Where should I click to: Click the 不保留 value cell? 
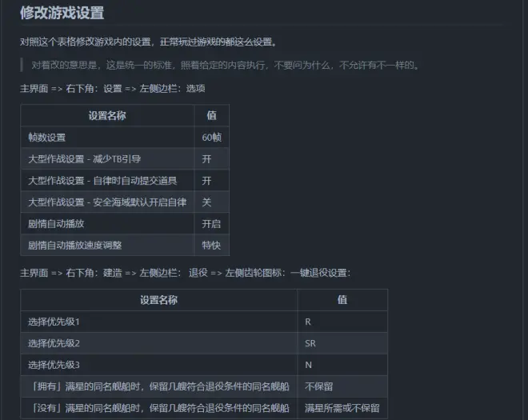[342, 386]
